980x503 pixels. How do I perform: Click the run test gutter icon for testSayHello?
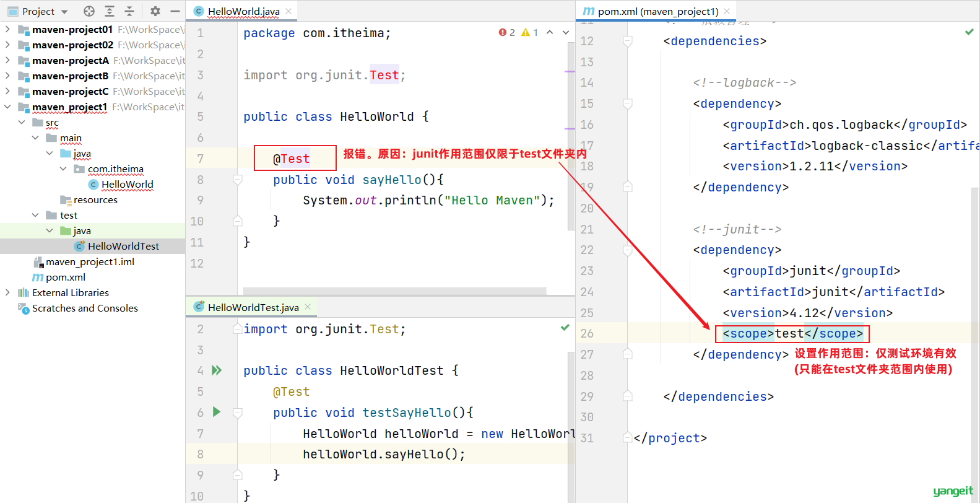click(x=217, y=412)
